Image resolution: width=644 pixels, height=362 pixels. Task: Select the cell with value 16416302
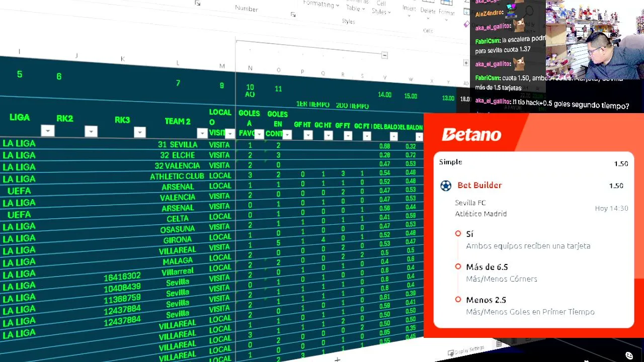[122, 277]
